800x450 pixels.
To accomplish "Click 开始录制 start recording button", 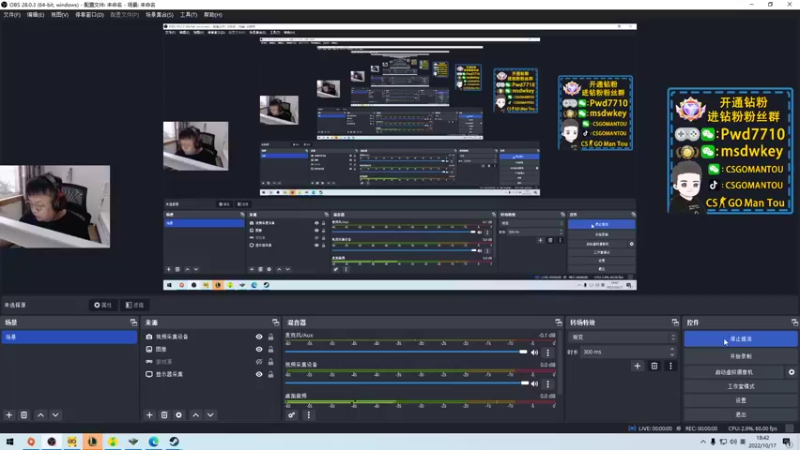I will [x=740, y=356].
